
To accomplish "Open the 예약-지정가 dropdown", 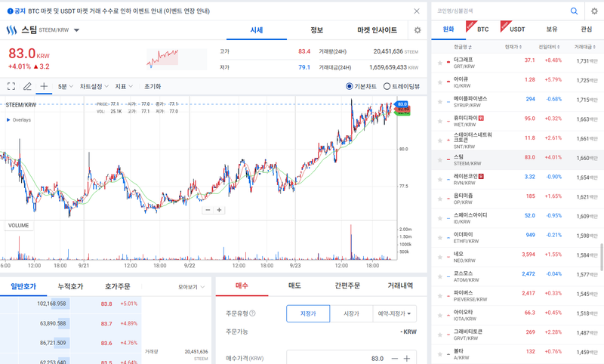I will click(x=394, y=313).
